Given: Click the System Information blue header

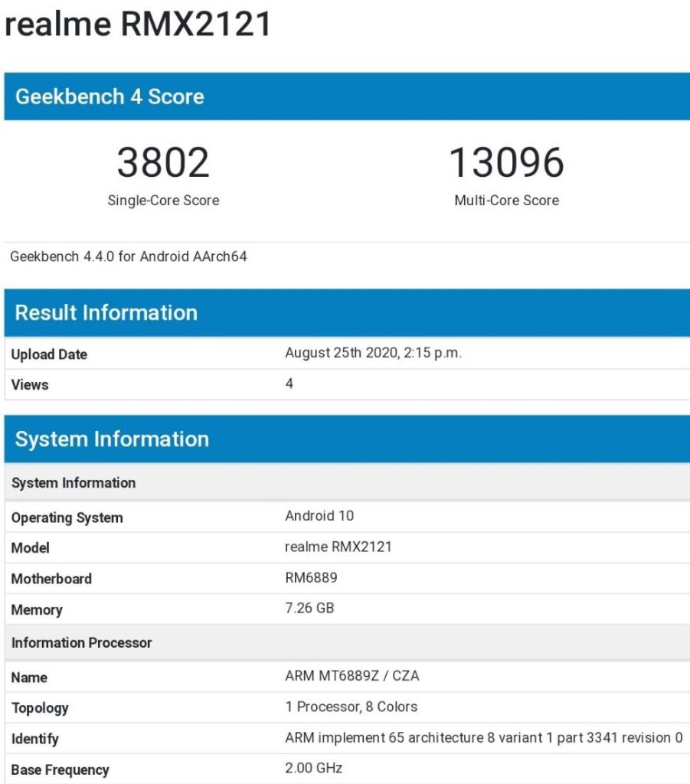Looking at the screenshot, I should 112,439.
